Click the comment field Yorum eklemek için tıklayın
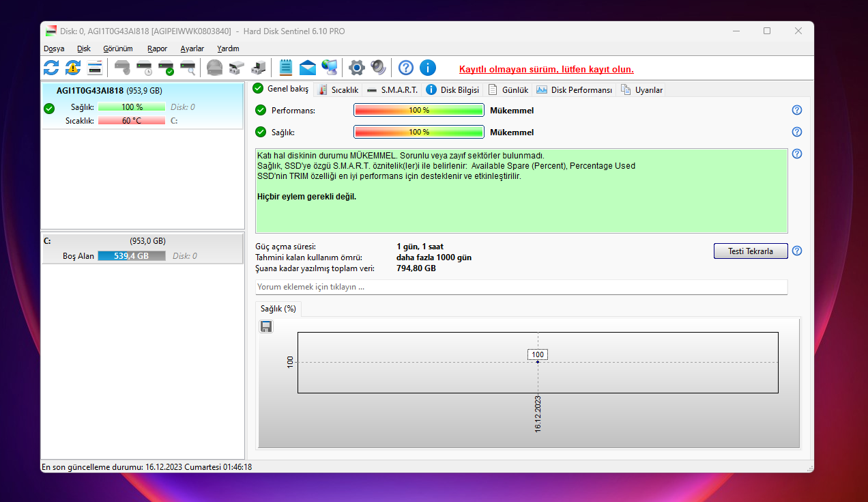This screenshot has height=502, width=868. [521, 287]
